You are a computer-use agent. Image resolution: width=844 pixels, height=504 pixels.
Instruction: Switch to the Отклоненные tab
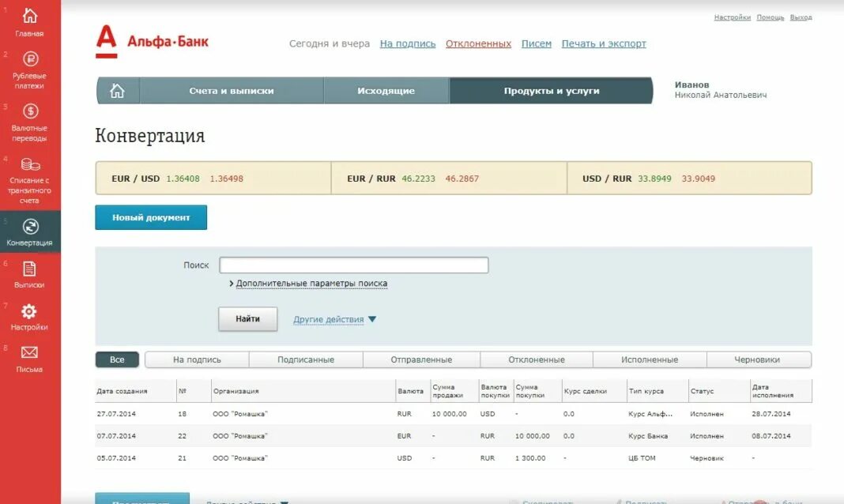537,359
